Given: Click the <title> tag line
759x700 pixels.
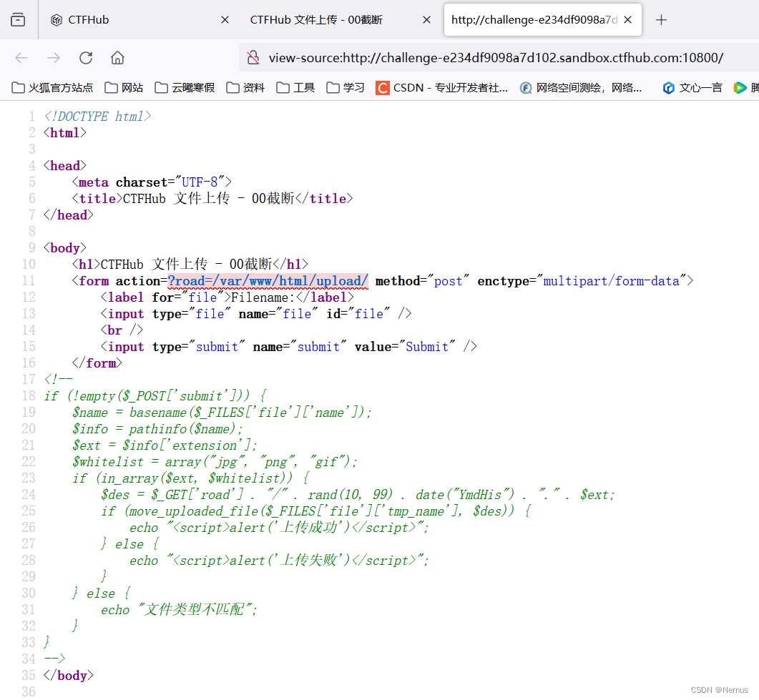Looking at the screenshot, I should [212, 199].
